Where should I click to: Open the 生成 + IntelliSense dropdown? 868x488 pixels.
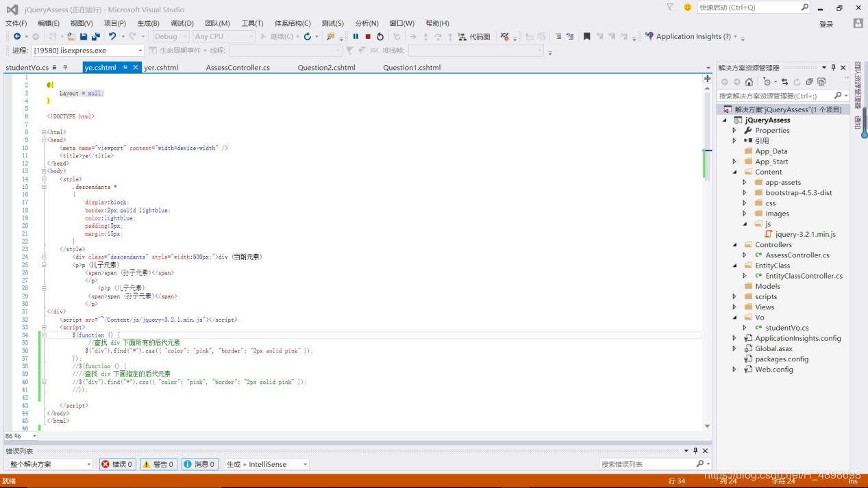[267, 464]
